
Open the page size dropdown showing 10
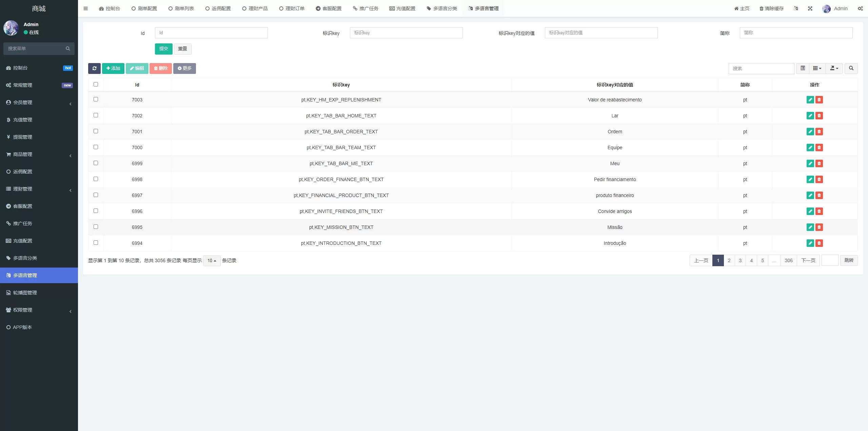click(211, 260)
